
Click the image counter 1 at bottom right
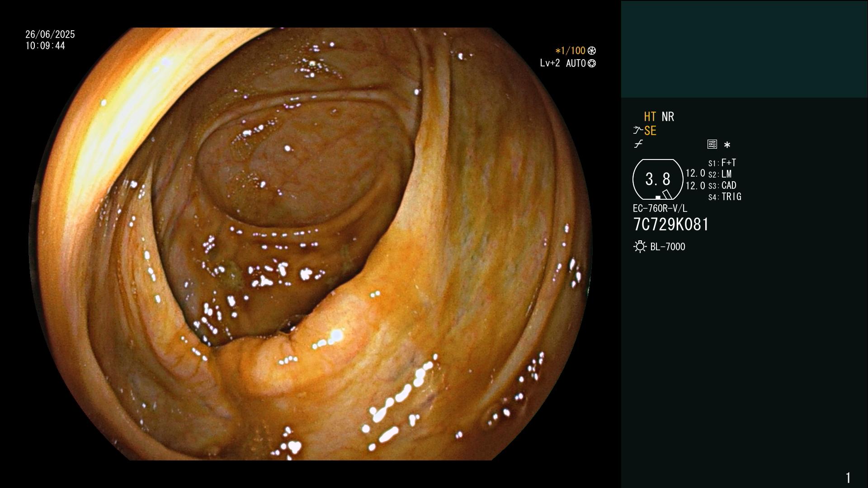[x=848, y=478]
